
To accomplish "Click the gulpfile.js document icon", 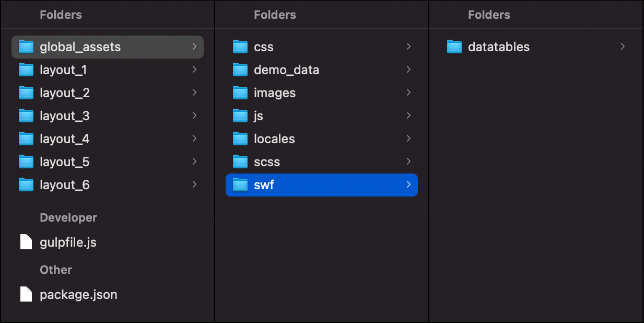I will tap(26, 242).
